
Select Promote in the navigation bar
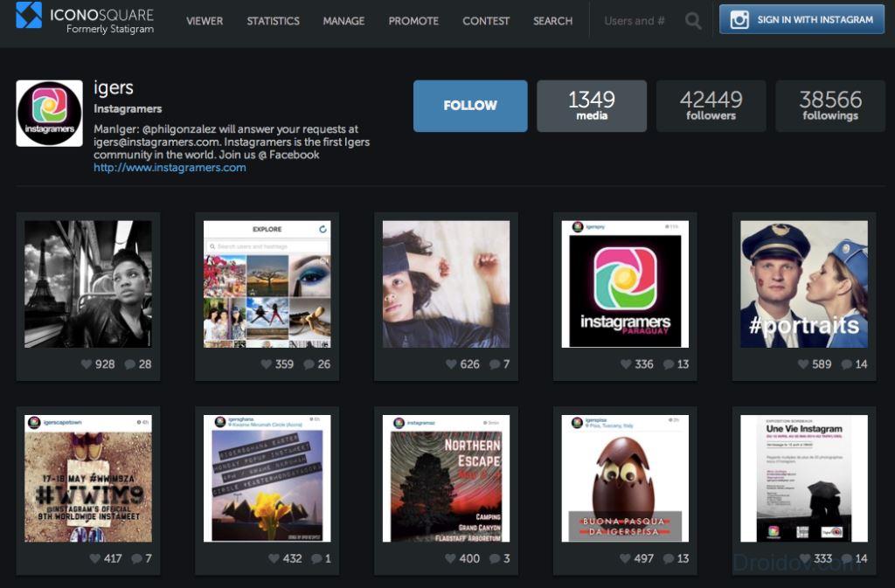click(x=413, y=21)
